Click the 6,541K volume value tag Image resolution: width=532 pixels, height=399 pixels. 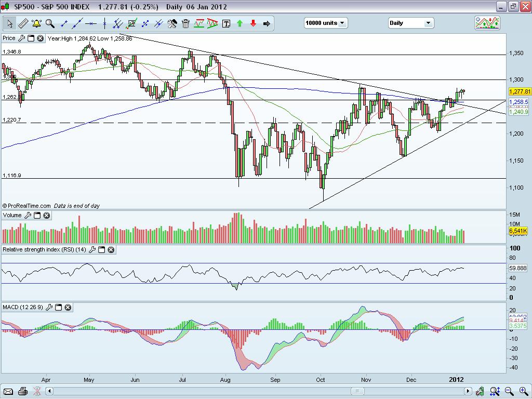[518, 231]
